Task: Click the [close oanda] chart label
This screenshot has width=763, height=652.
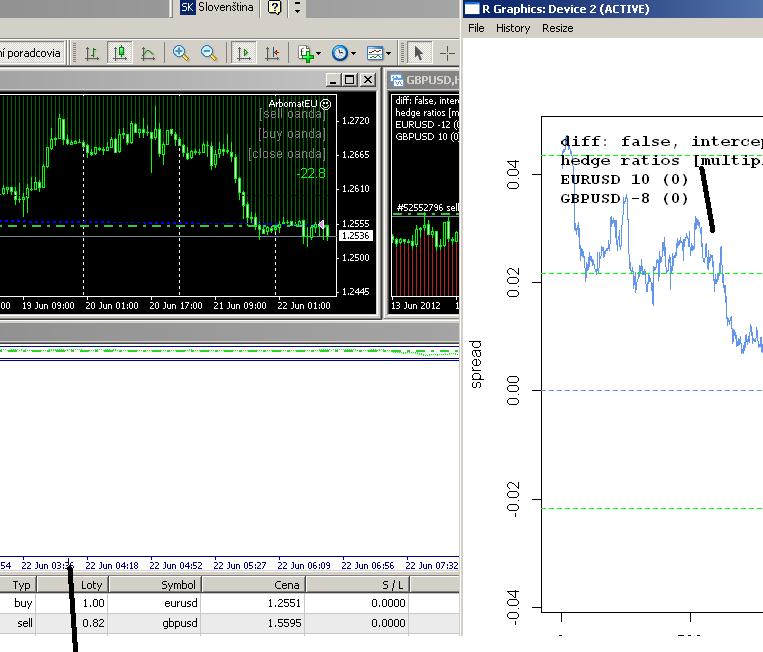Action: 287,154
